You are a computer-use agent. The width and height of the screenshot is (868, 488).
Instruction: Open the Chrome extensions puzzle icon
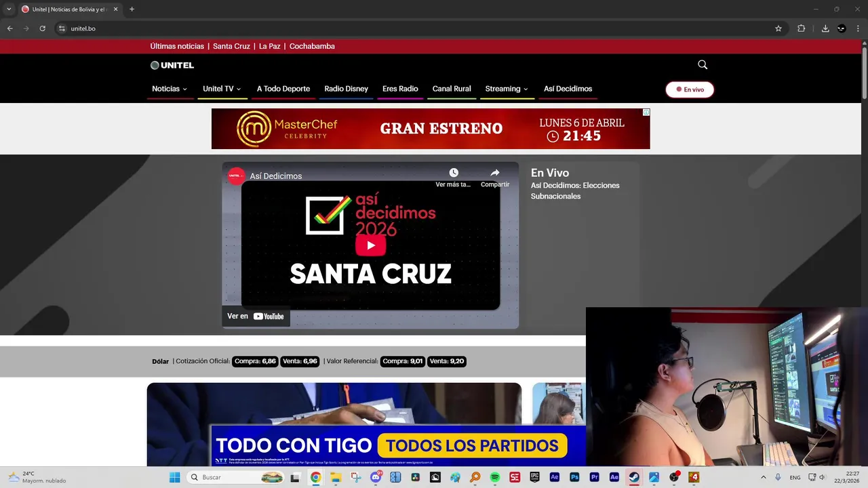pos(801,28)
